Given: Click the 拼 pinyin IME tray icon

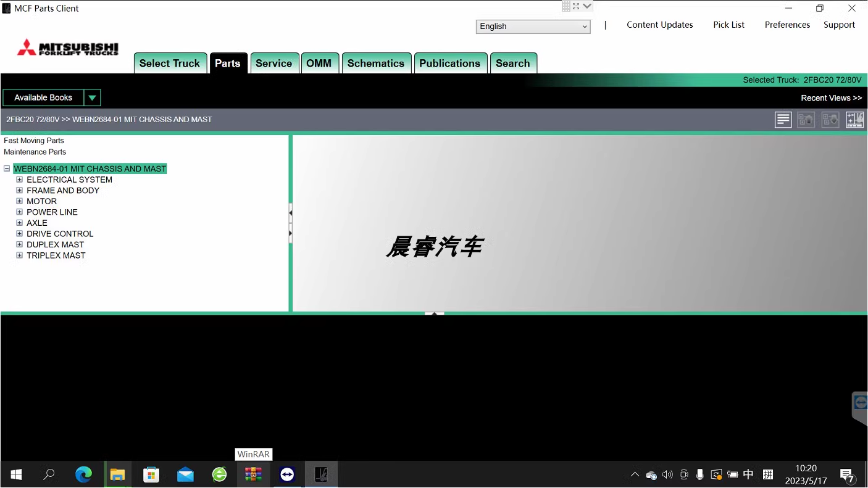Looking at the screenshot, I should (768, 474).
